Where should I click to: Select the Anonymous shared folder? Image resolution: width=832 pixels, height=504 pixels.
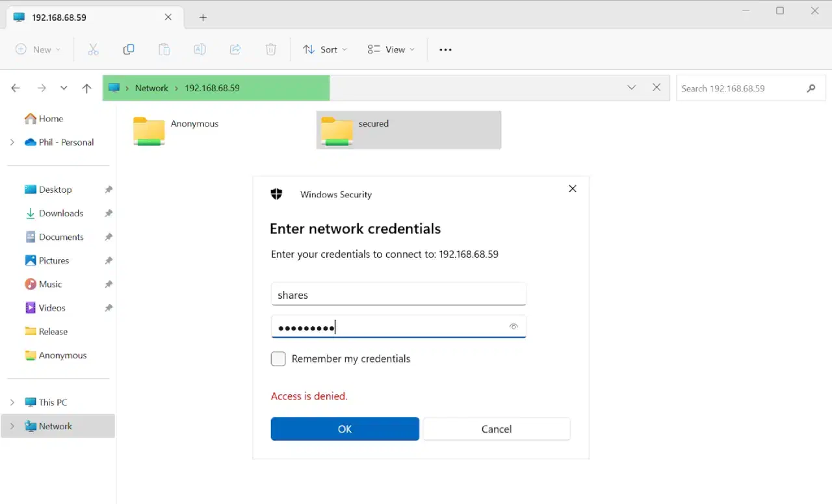tap(176, 129)
